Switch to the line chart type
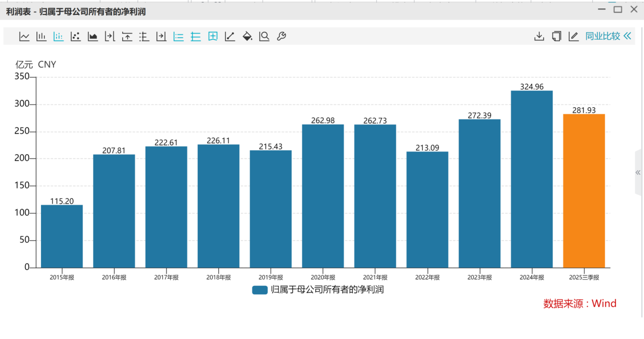 pos(24,36)
